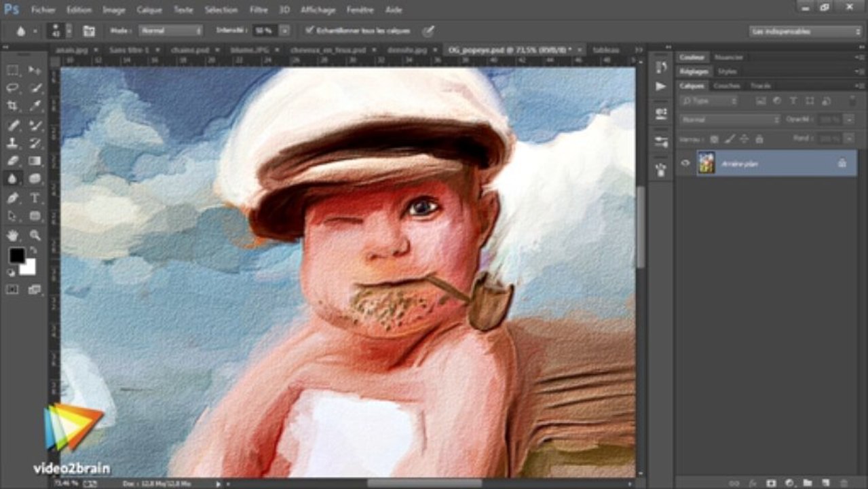Switch to the Couches tab
The height and width of the screenshot is (489, 868).
tap(726, 86)
